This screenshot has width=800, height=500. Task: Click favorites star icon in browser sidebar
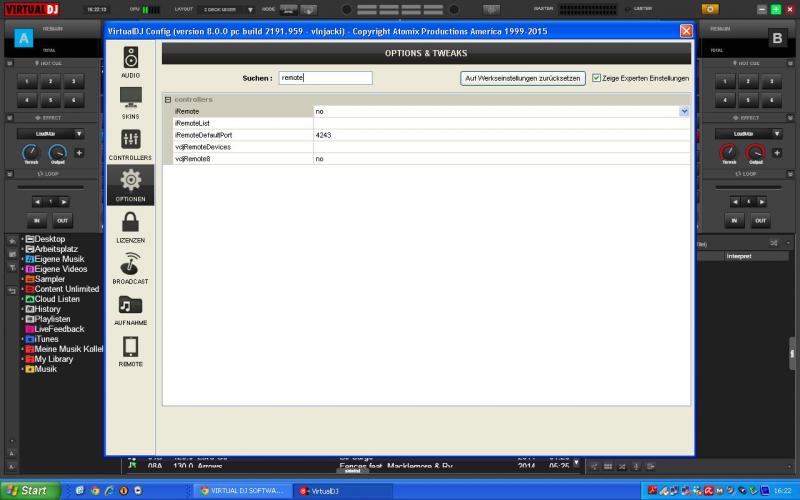(x=12, y=241)
